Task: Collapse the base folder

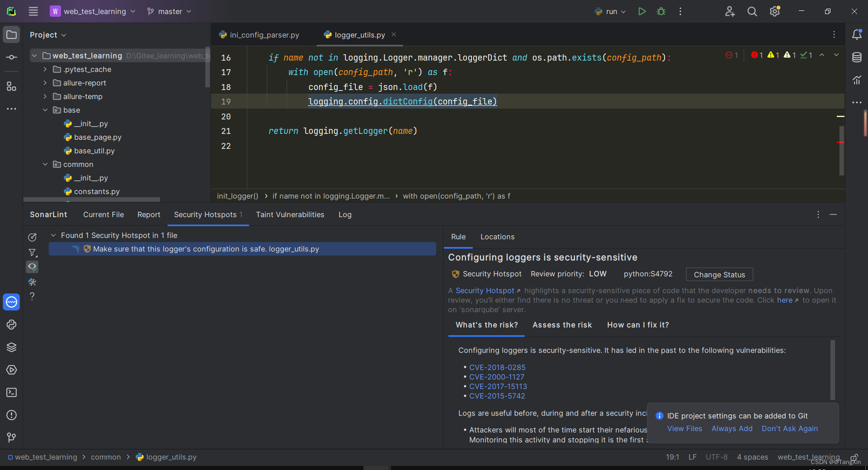Action: tap(45, 110)
